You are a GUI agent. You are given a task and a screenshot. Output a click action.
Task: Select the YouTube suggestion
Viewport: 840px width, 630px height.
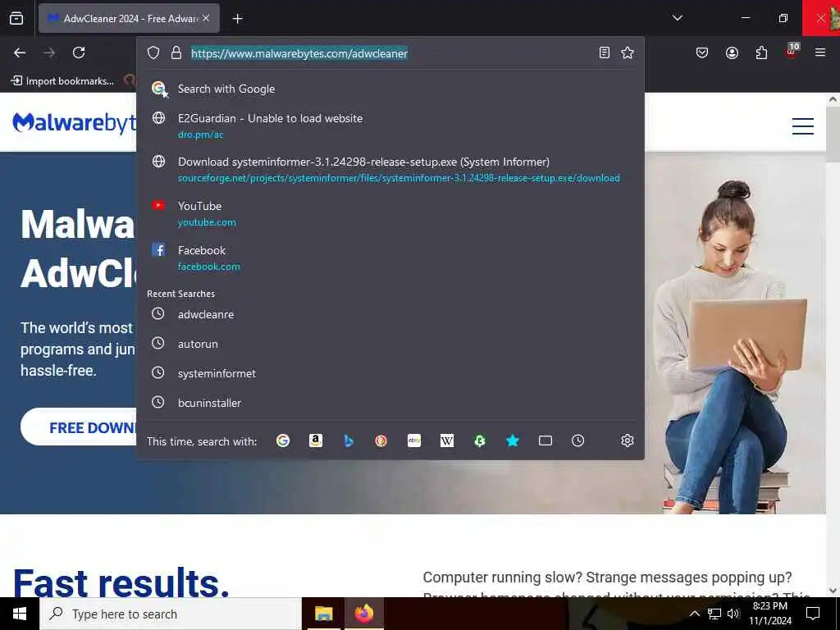[390, 214]
